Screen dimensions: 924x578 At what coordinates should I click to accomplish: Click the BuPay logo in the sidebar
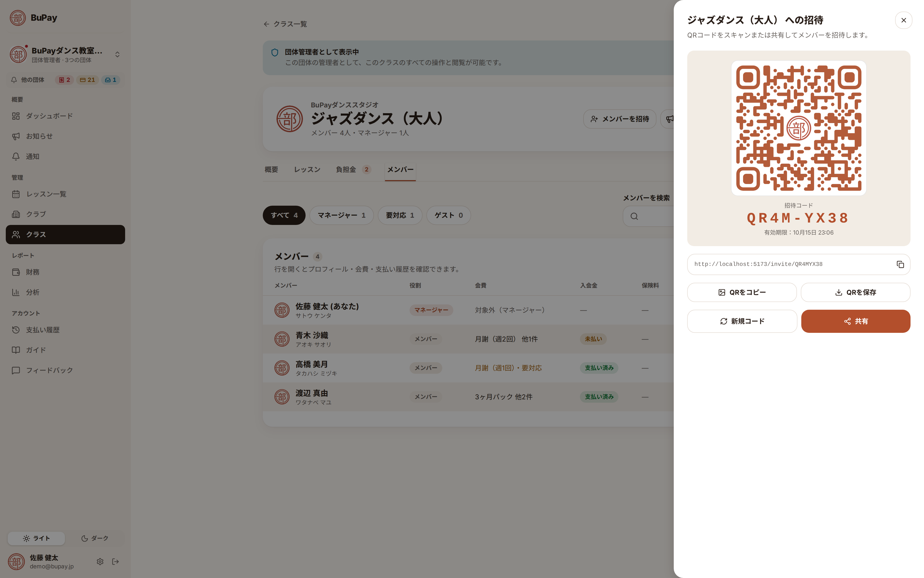coord(34,18)
